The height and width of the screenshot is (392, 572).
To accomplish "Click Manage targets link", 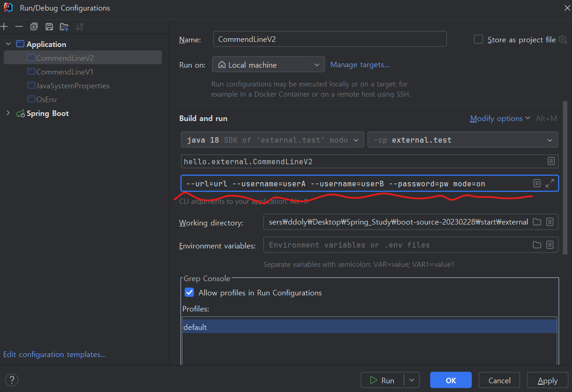I will [x=360, y=65].
